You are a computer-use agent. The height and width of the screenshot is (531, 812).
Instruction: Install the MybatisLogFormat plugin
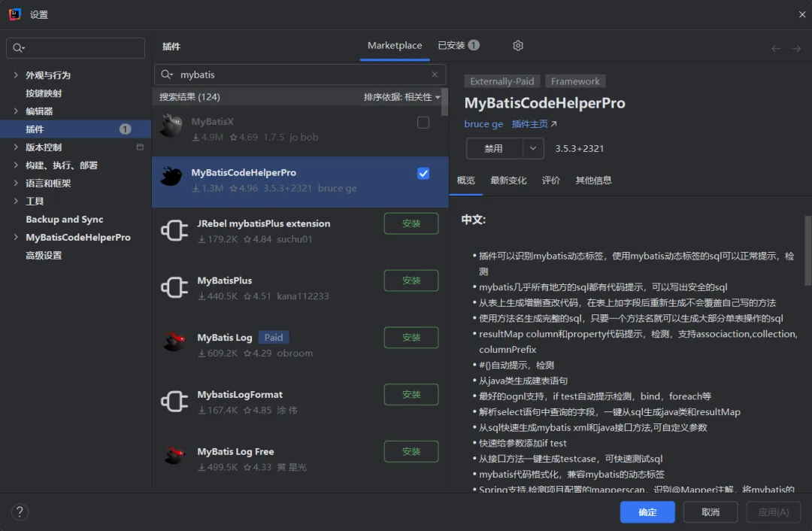[411, 394]
